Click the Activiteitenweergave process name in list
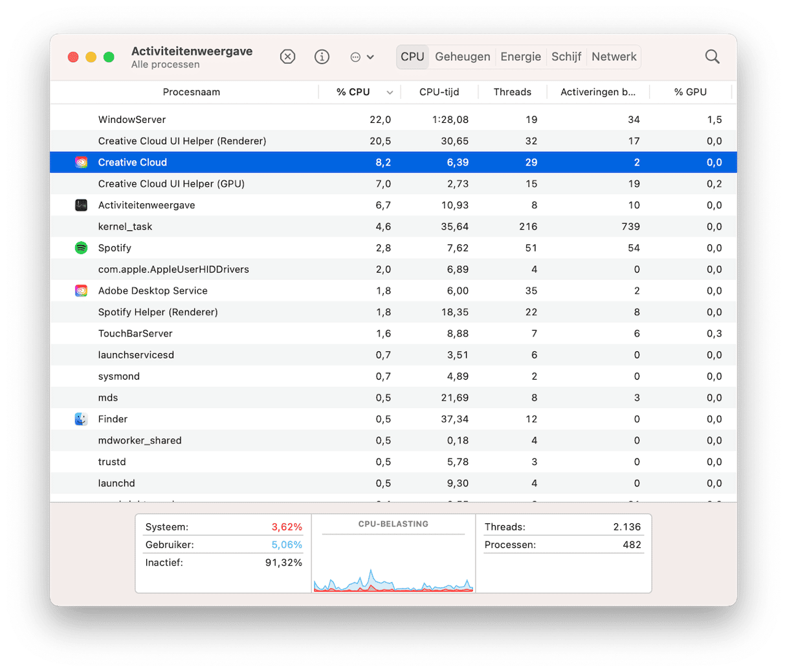The width and height of the screenshot is (787, 672). pos(147,205)
